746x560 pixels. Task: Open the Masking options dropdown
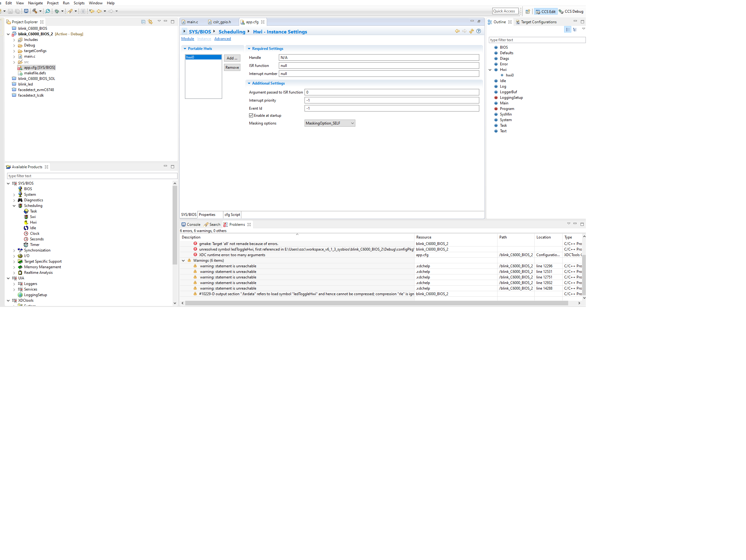point(330,123)
